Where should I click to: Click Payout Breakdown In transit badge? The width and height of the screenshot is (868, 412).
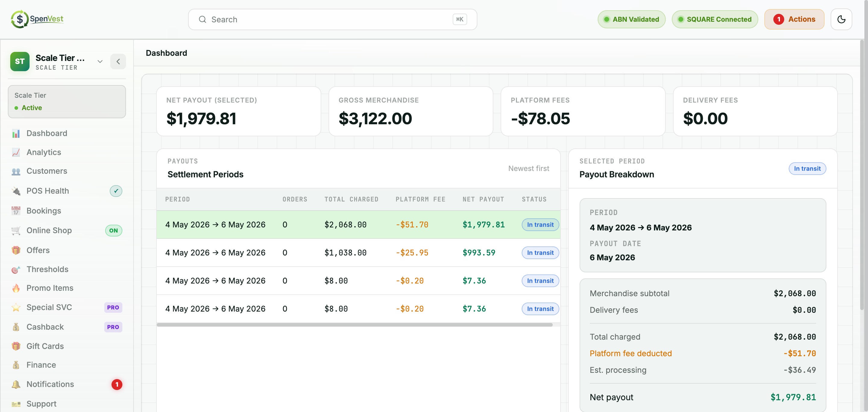tap(807, 169)
